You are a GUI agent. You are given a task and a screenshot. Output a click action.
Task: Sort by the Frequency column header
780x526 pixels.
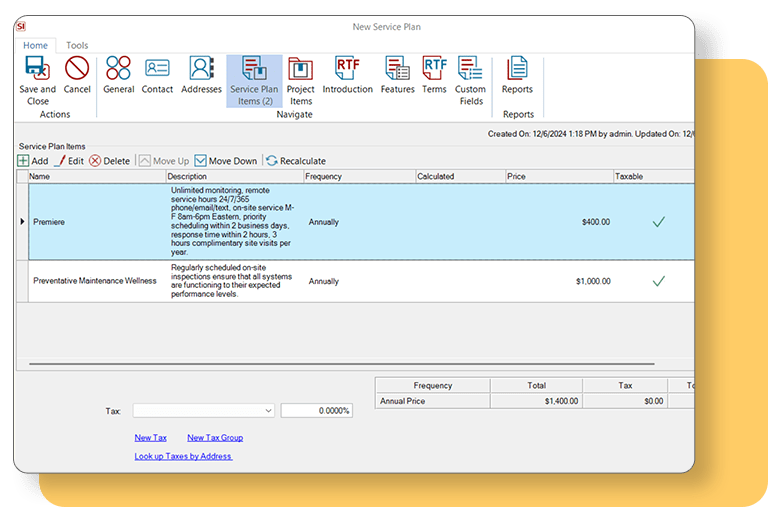coord(360,176)
